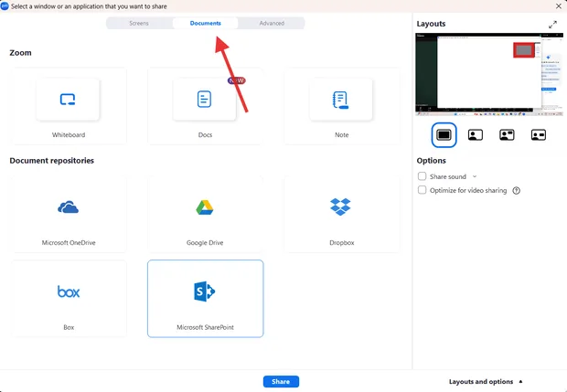This screenshot has height=392, width=567.
Task: Click the Zoom logo in title bar
Action: coord(5,6)
